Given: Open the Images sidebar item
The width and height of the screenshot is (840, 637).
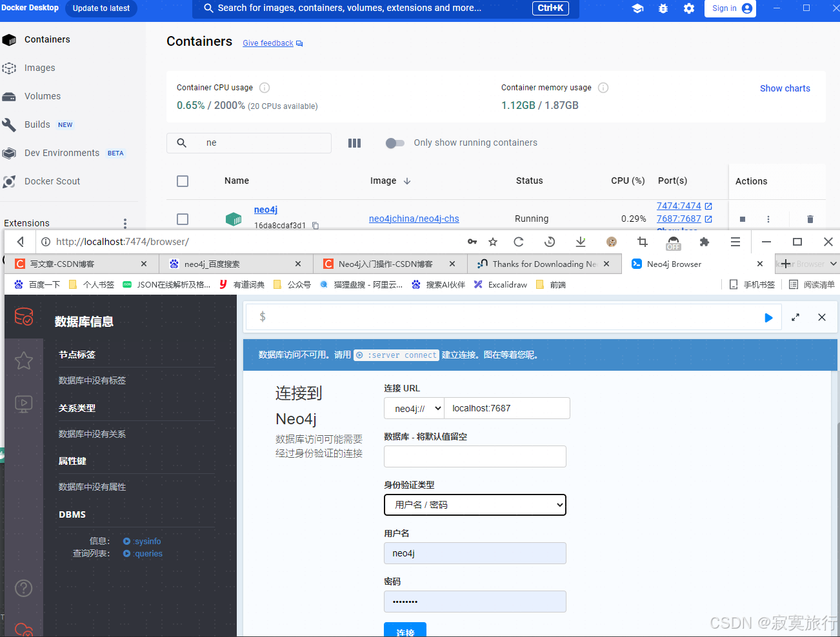Looking at the screenshot, I should [x=40, y=68].
